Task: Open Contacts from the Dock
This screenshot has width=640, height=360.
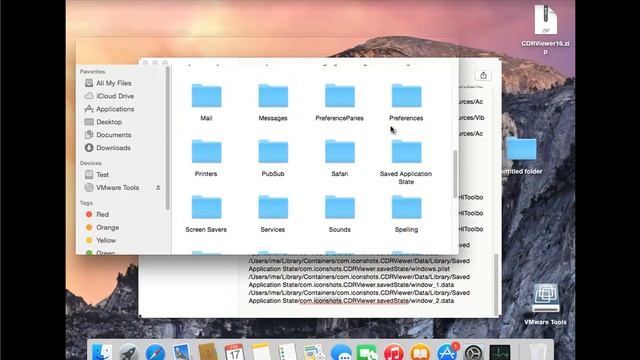Action: [x=208, y=352]
